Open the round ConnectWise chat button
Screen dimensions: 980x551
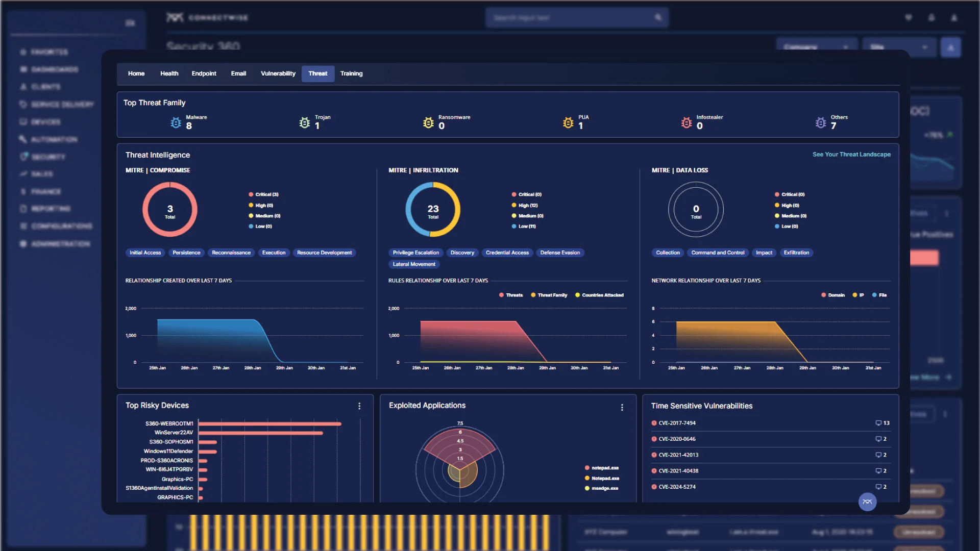click(x=867, y=502)
